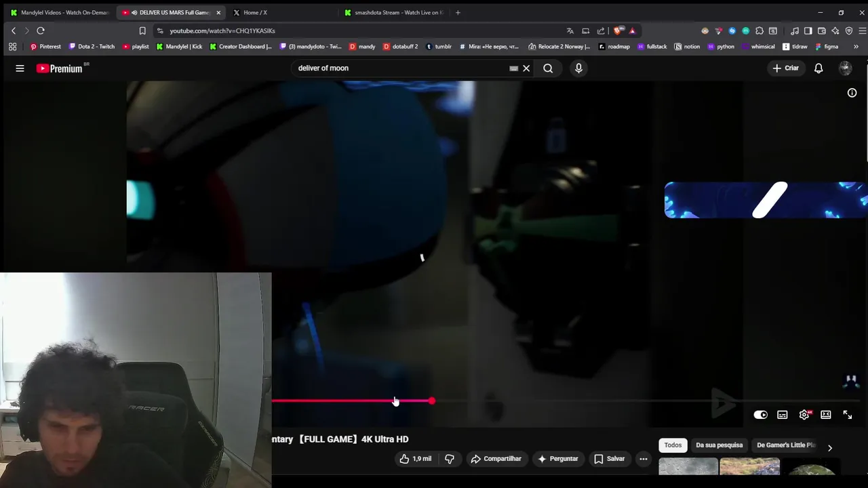Open YouTube notifications bell
Screen dimensions: 868x488
pyautogui.click(x=818, y=68)
